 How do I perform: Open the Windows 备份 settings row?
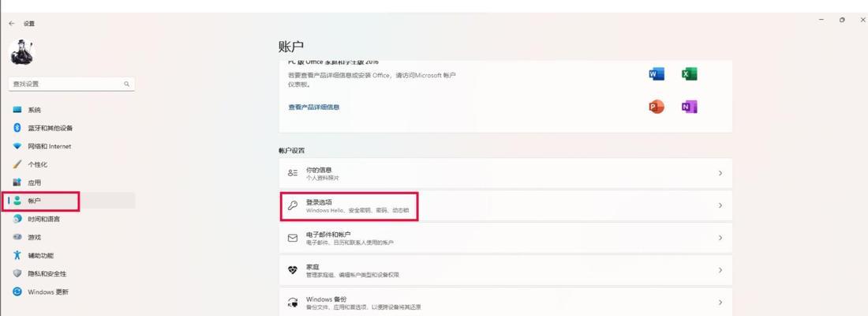tap(505, 302)
